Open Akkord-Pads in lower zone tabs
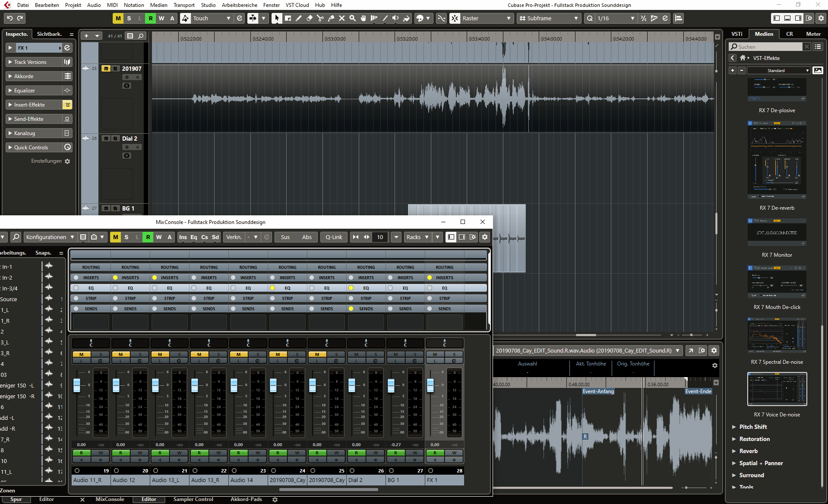Screen dimensions: 828x504 point(246,499)
